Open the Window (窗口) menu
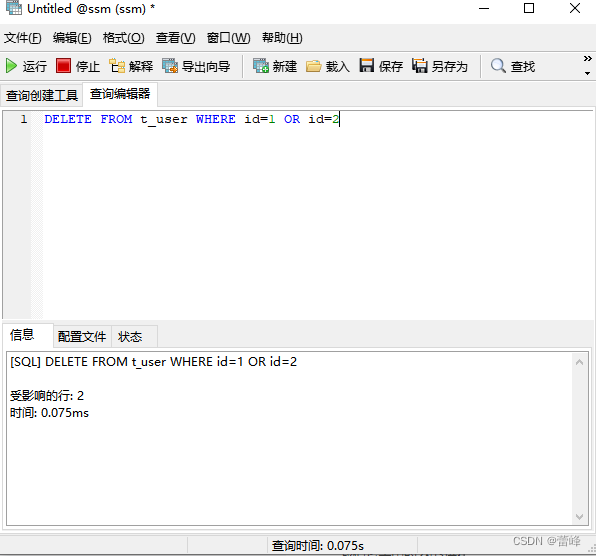Viewport: 596px width, 556px height. [228, 38]
